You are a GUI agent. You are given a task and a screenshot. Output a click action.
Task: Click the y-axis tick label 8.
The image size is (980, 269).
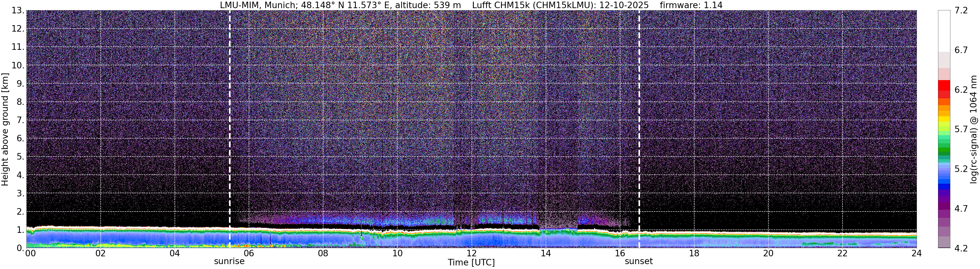pos(21,102)
